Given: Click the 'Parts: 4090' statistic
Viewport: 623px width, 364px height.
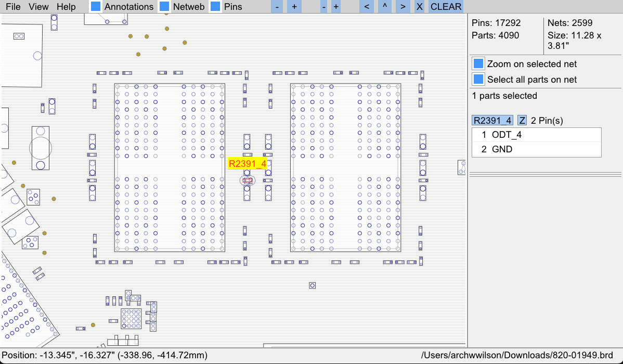Looking at the screenshot, I should (495, 35).
